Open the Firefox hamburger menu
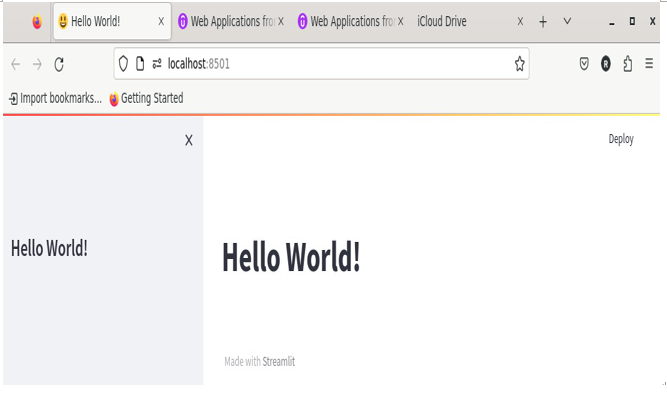This screenshot has width=667, height=398. coord(649,64)
